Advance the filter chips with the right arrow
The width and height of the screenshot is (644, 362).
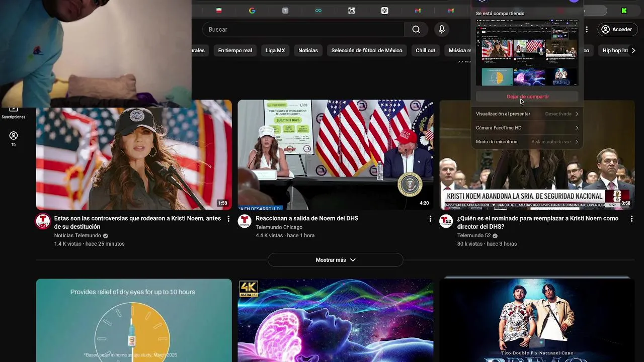pos(633,50)
